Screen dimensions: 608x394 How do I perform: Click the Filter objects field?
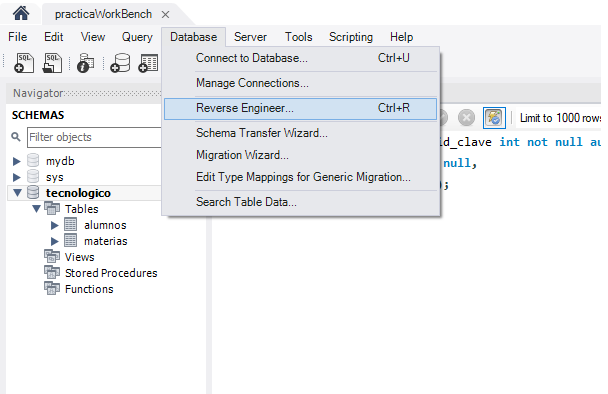click(94, 137)
